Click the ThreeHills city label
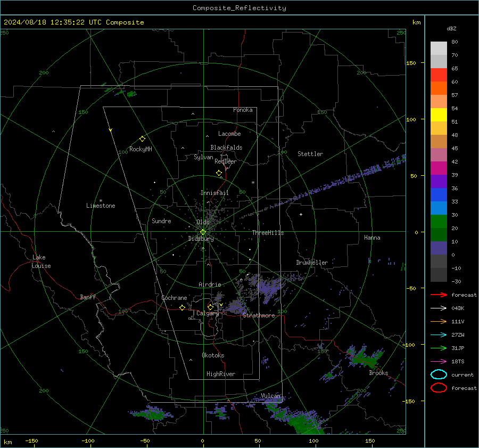The width and height of the screenshot is (479, 448). (268, 233)
